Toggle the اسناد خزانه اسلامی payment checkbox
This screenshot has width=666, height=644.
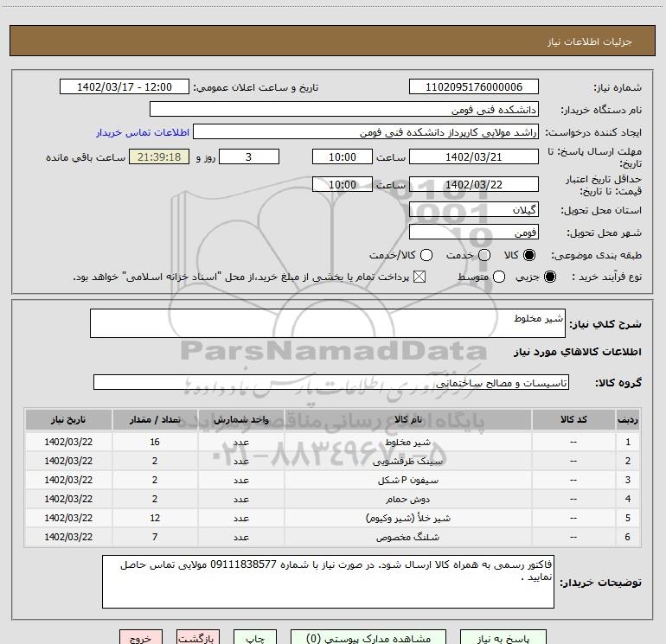click(x=419, y=277)
